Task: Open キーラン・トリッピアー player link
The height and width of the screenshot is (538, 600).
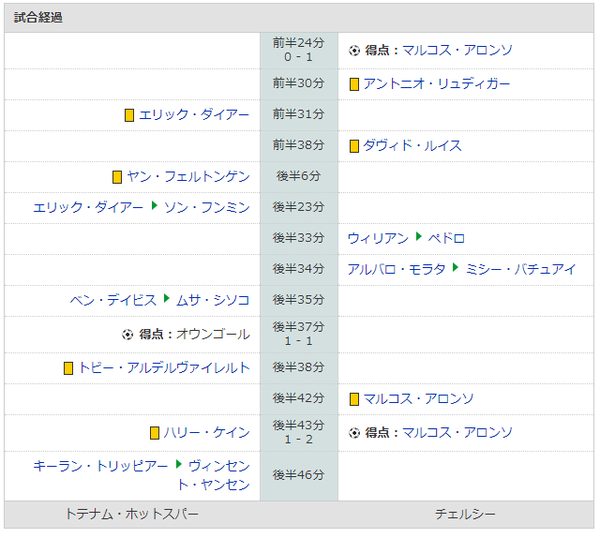Action: [100, 466]
